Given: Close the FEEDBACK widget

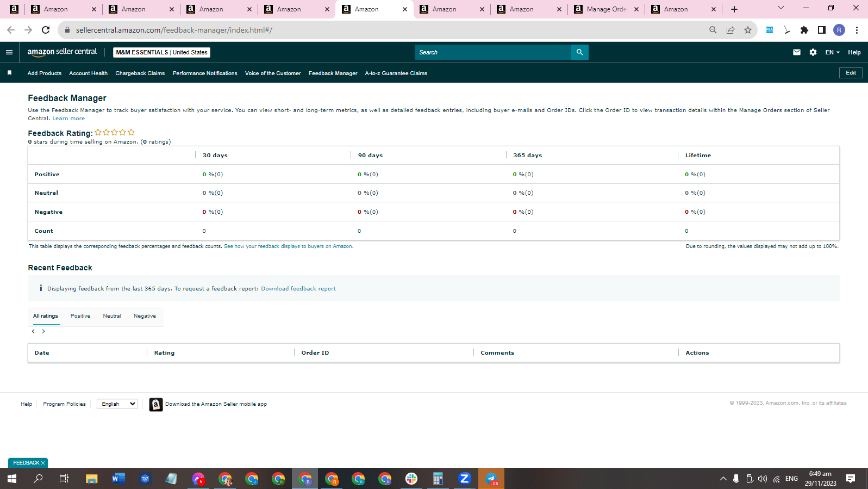Looking at the screenshot, I should point(43,463).
